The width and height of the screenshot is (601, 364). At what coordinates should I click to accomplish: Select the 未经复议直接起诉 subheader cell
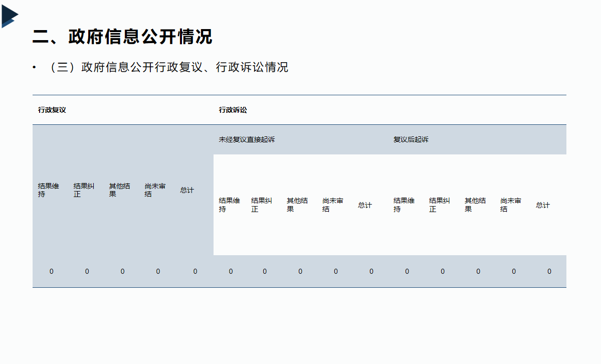[x=247, y=139]
